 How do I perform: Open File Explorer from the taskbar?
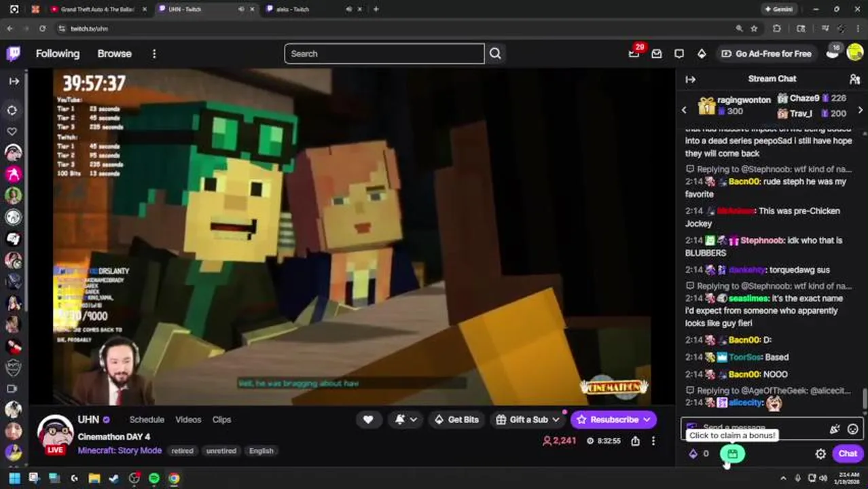click(94, 478)
